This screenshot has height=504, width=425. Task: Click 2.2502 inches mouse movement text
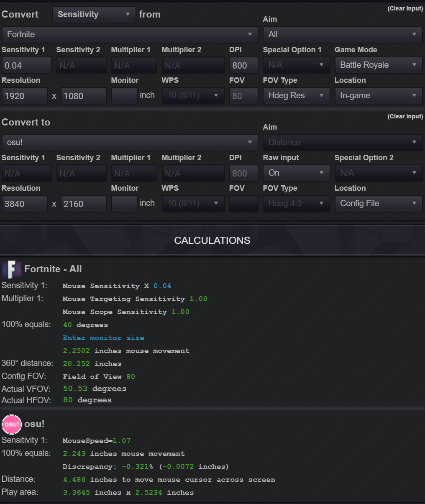pyautogui.click(x=126, y=351)
